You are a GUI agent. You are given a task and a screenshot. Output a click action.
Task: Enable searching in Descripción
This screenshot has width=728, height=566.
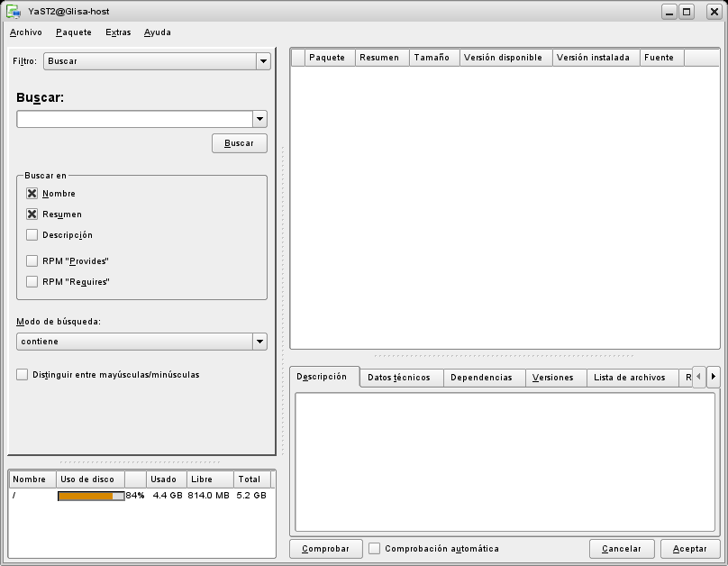coord(32,235)
